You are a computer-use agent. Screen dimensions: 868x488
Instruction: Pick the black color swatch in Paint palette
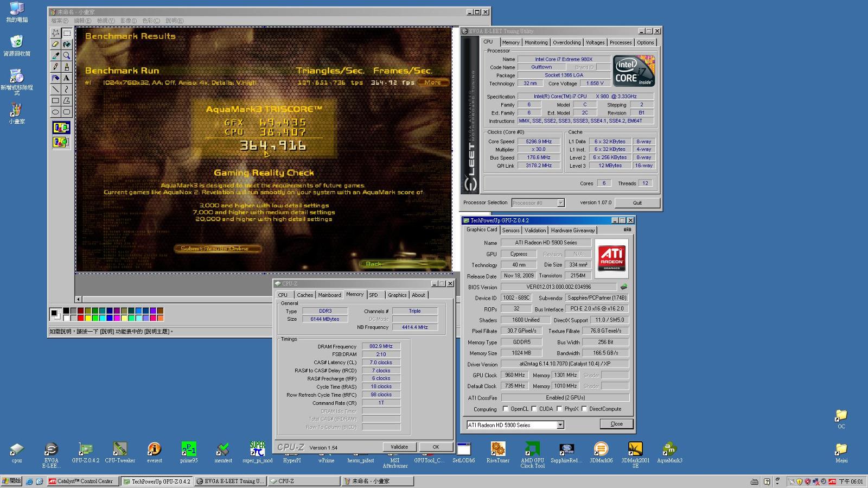click(66, 311)
